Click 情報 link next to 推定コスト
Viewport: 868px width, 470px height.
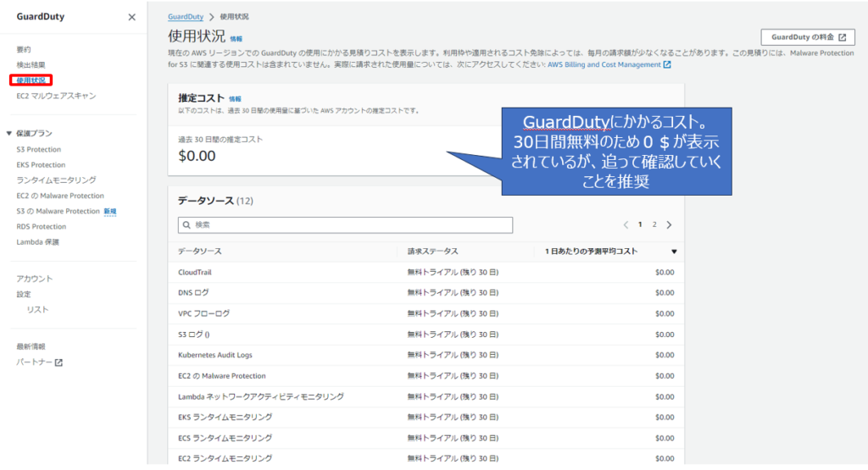click(235, 99)
